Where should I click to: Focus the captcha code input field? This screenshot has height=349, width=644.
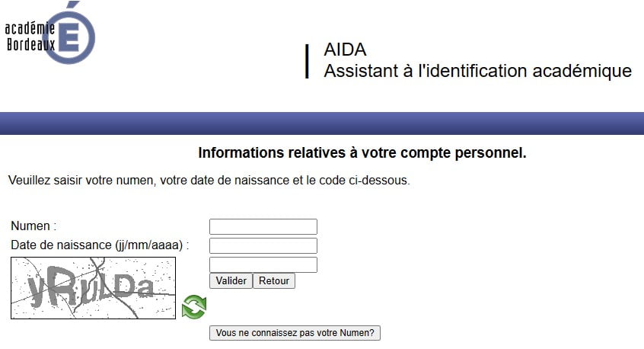point(263,264)
